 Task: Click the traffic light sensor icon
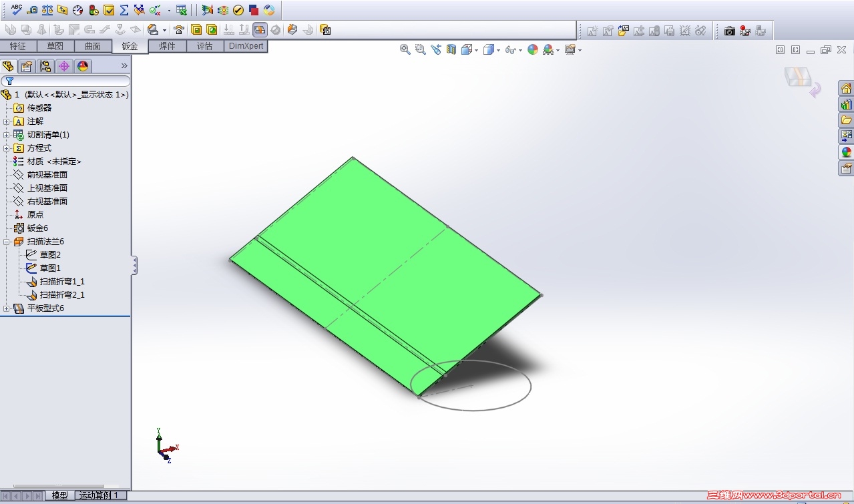coord(93,10)
